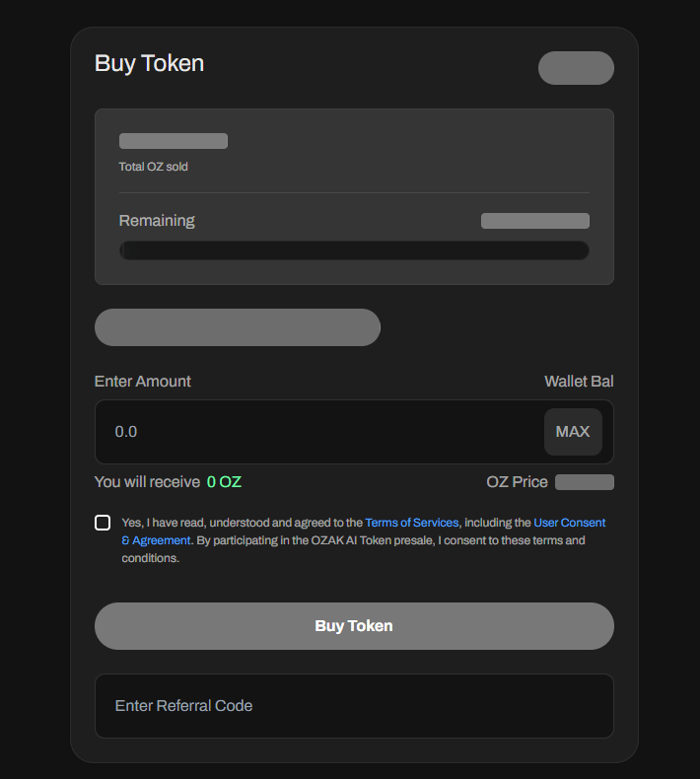This screenshot has height=779, width=700.
Task: Tick the terms agreement checkbox
Action: click(x=103, y=523)
